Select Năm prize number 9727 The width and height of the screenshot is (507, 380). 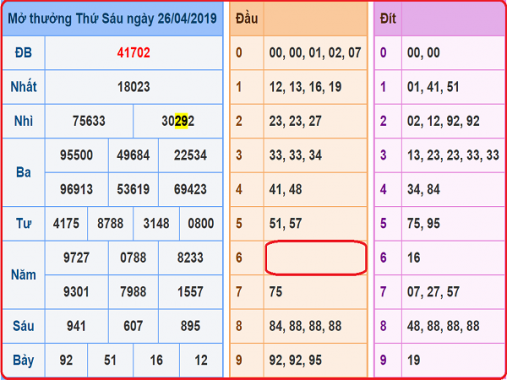click(x=76, y=258)
